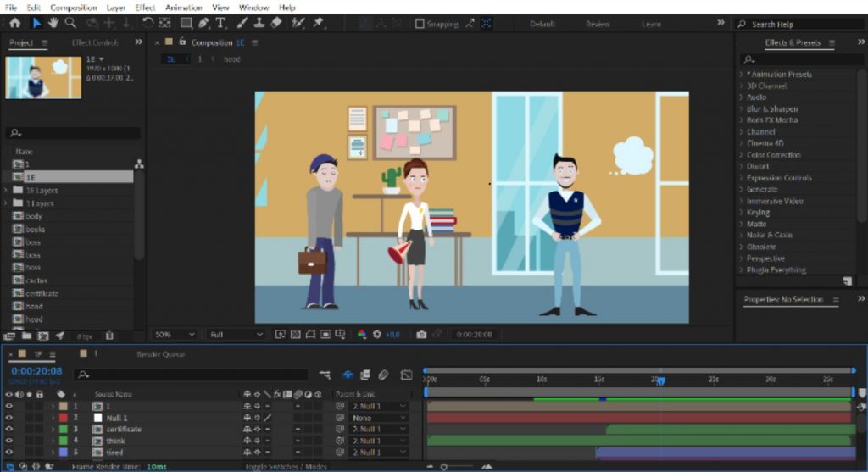
Task: Click the snapshot camera icon in viewer
Action: point(421,335)
